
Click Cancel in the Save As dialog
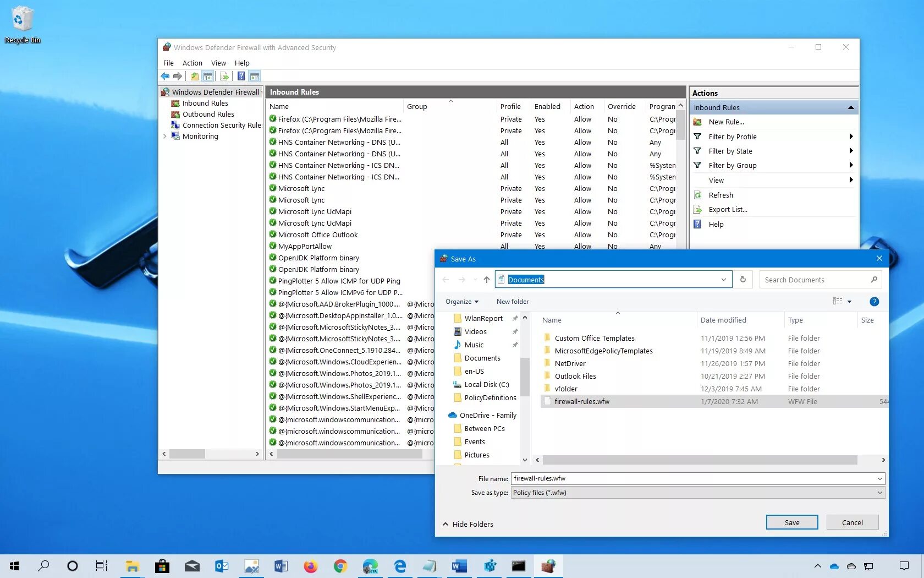pyautogui.click(x=852, y=522)
